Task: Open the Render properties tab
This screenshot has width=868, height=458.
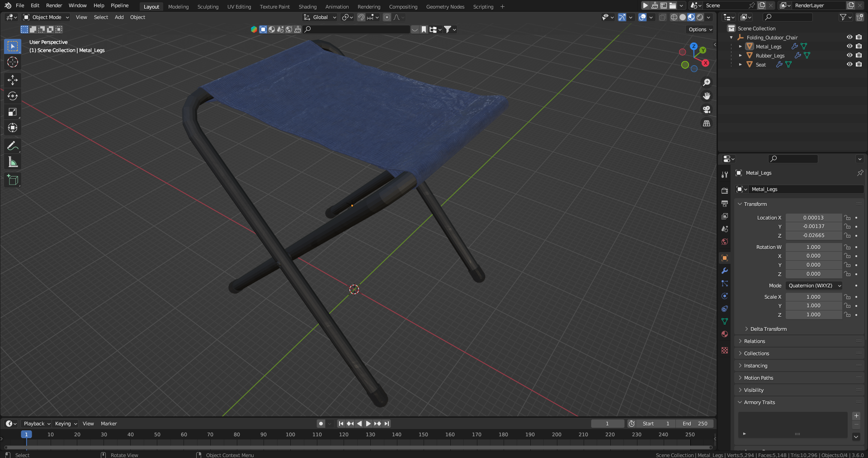Action: (x=725, y=191)
